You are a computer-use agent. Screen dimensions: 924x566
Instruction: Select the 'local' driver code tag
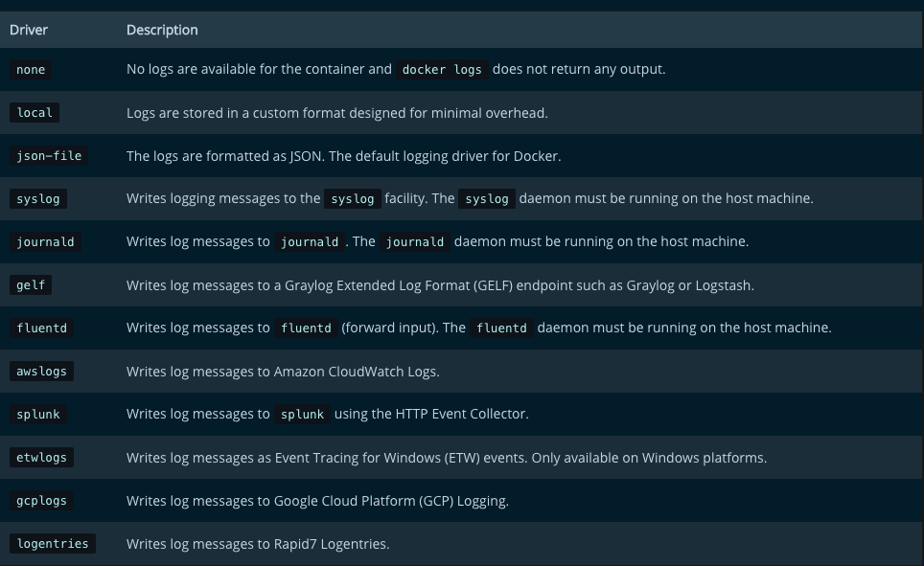click(x=35, y=112)
